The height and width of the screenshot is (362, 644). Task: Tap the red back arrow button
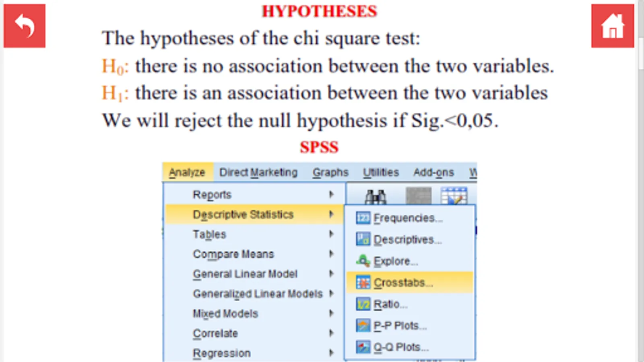[25, 26]
